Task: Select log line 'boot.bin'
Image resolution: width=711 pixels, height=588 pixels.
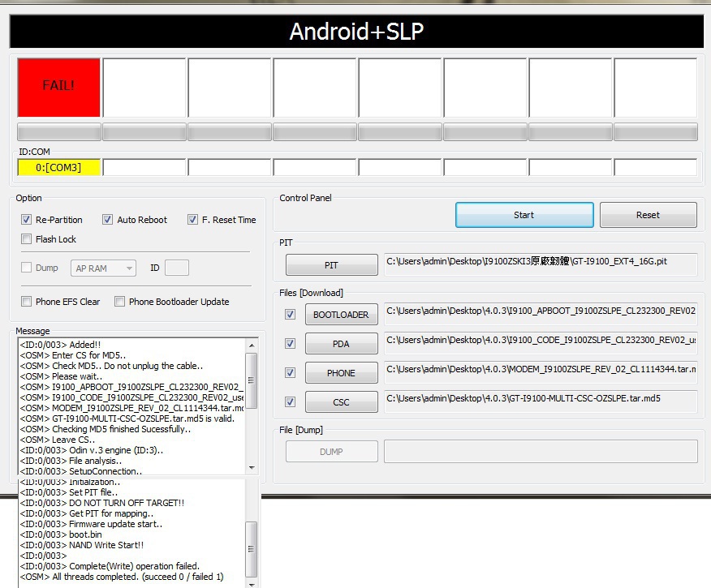Action: pyautogui.click(x=61, y=534)
